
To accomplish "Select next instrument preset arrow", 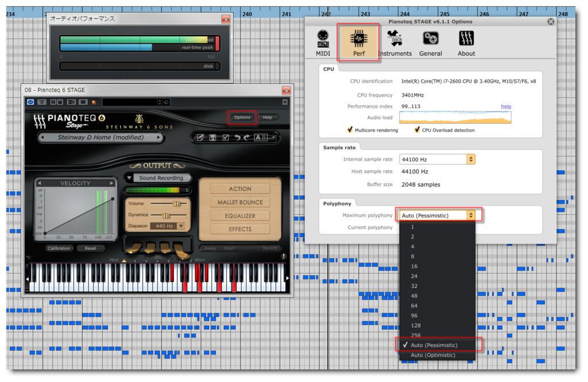I will [x=159, y=137].
